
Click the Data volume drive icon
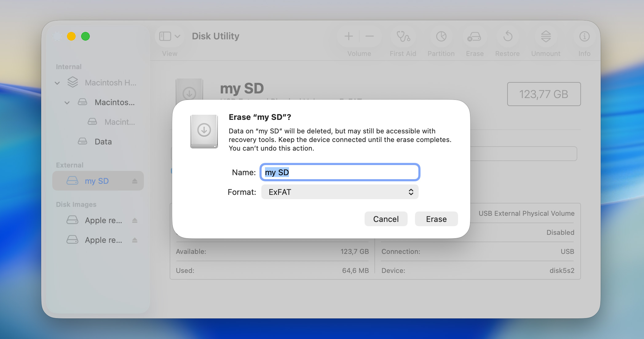[82, 141]
